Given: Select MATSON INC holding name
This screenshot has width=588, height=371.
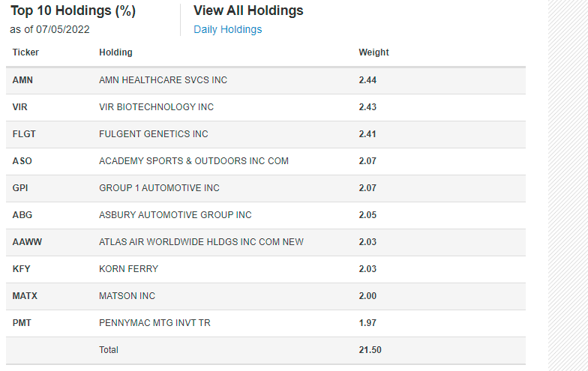Looking at the screenshot, I should (127, 296).
